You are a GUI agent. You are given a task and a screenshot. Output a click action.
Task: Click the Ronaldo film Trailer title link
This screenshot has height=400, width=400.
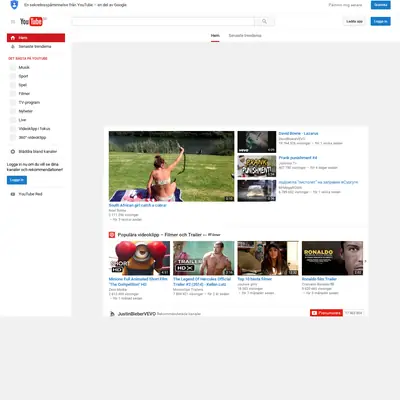click(319, 279)
